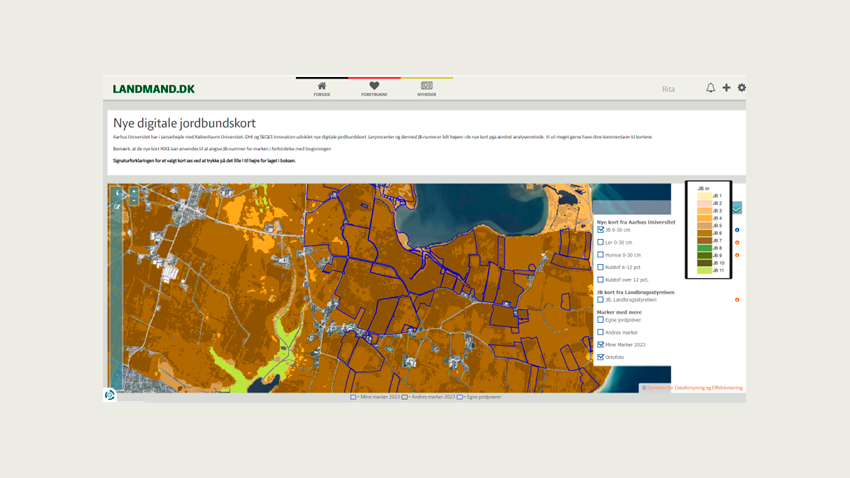
Task: Open the notifications bell
Action: pyautogui.click(x=710, y=88)
